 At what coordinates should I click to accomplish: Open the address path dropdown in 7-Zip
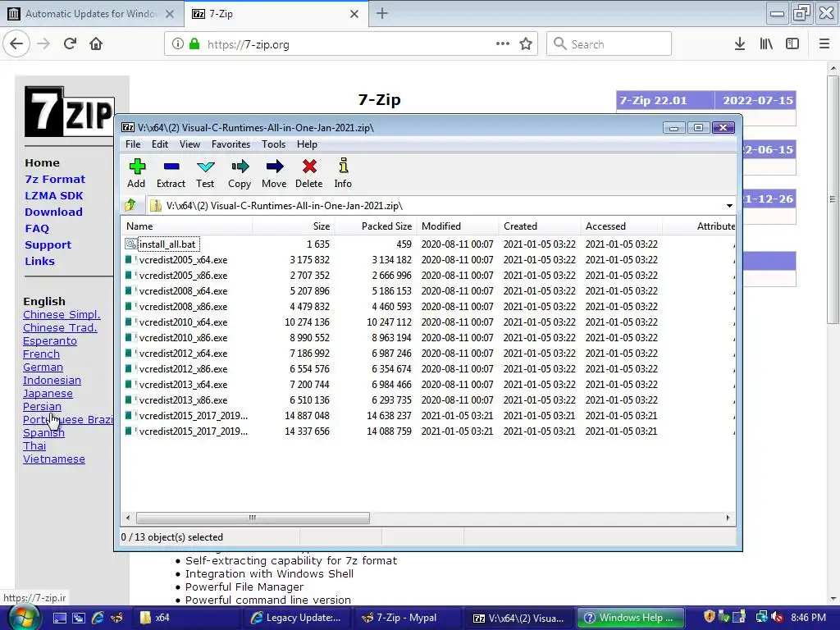point(729,206)
